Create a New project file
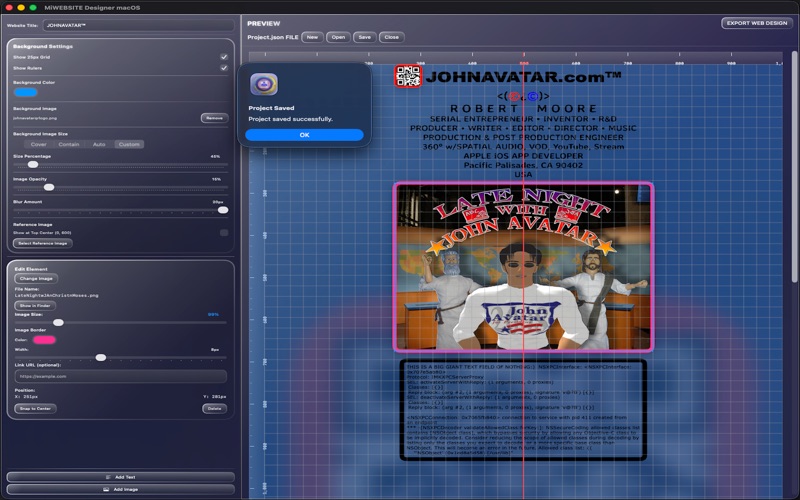 312,37
